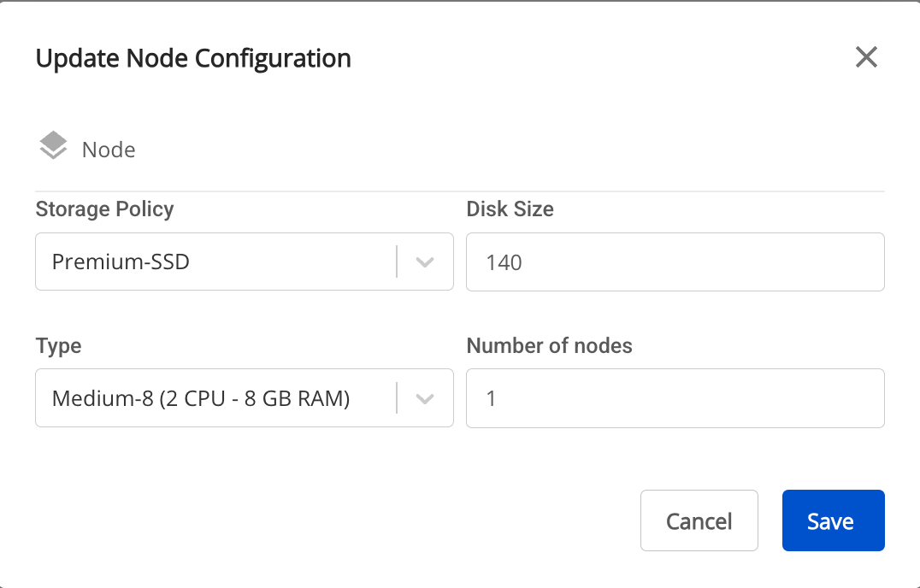Click the Node layers stack icon

pyautogui.click(x=53, y=145)
